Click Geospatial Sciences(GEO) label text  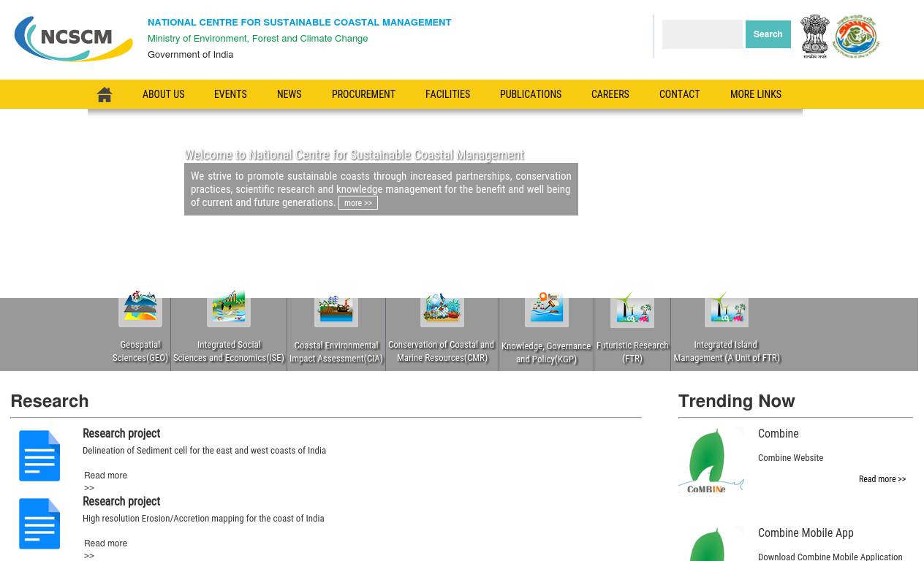[x=140, y=351]
